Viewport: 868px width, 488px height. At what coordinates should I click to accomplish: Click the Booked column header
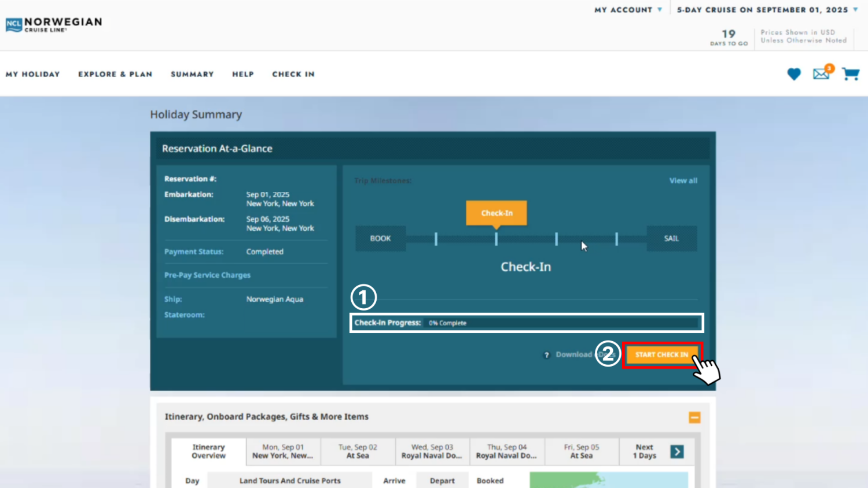(x=490, y=480)
